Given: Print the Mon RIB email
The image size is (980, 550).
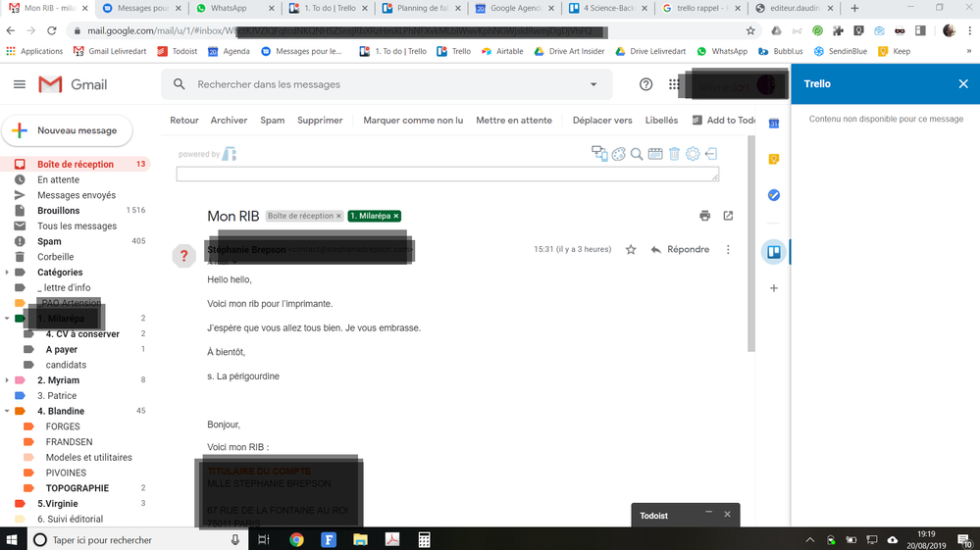Looking at the screenshot, I should (x=705, y=216).
